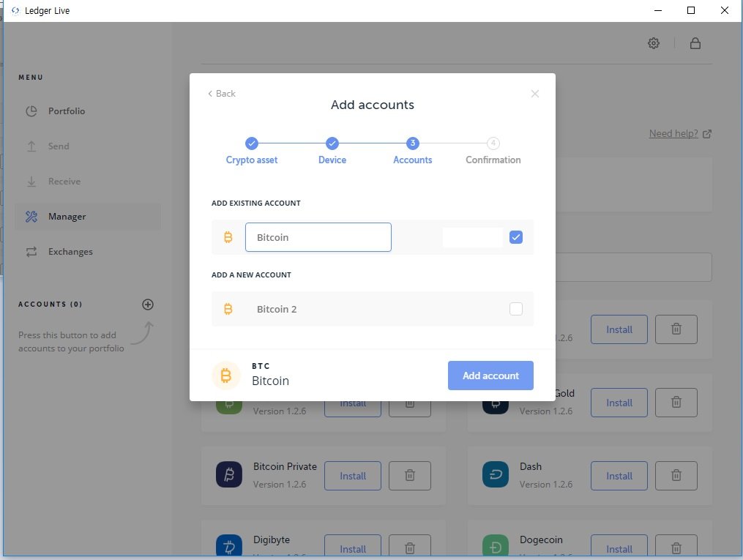Open the Need help? link
The height and width of the screenshot is (560, 743).
click(x=680, y=134)
